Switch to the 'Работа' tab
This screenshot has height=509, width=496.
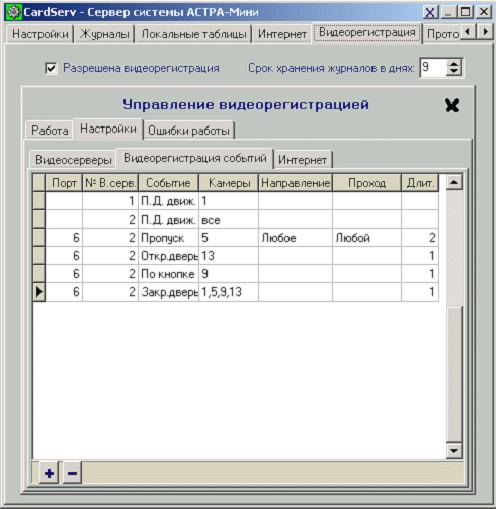tap(50, 130)
